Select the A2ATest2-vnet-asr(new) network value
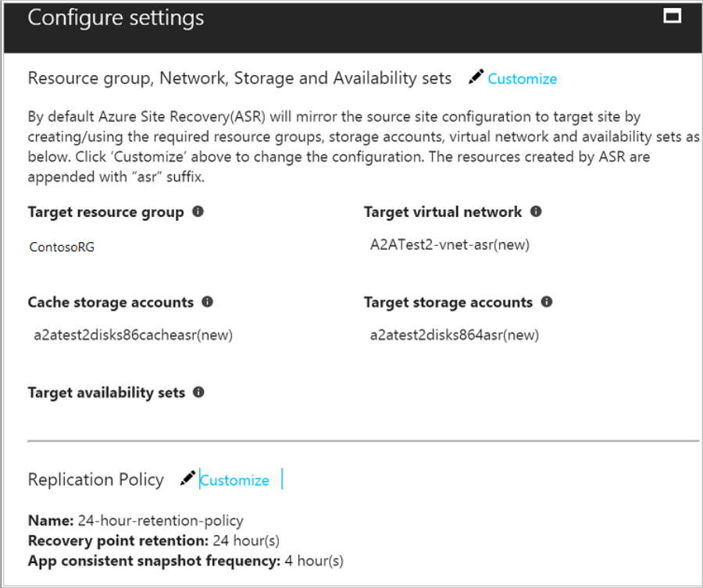The image size is (703, 588). (x=449, y=245)
